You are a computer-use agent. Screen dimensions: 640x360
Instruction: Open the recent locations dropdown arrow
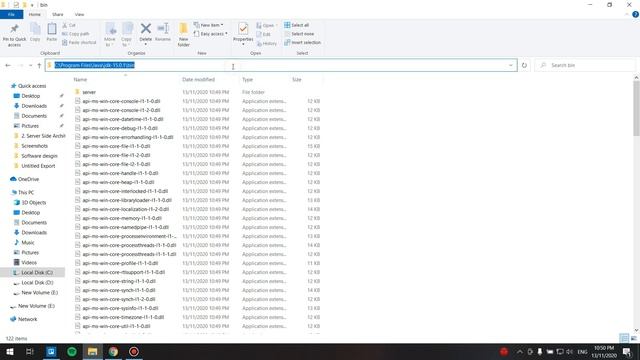(31, 65)
